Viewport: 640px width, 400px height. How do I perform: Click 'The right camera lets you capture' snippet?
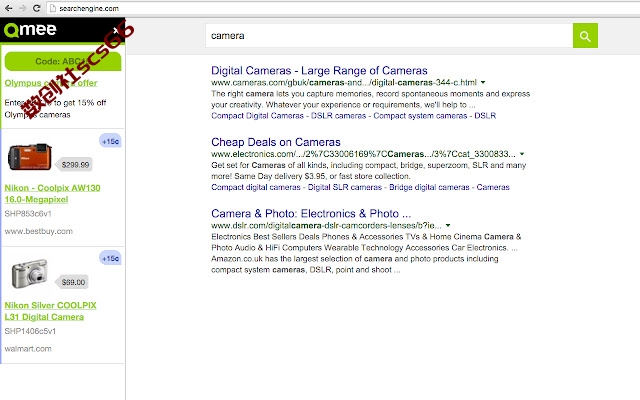[x=371, y=99]
